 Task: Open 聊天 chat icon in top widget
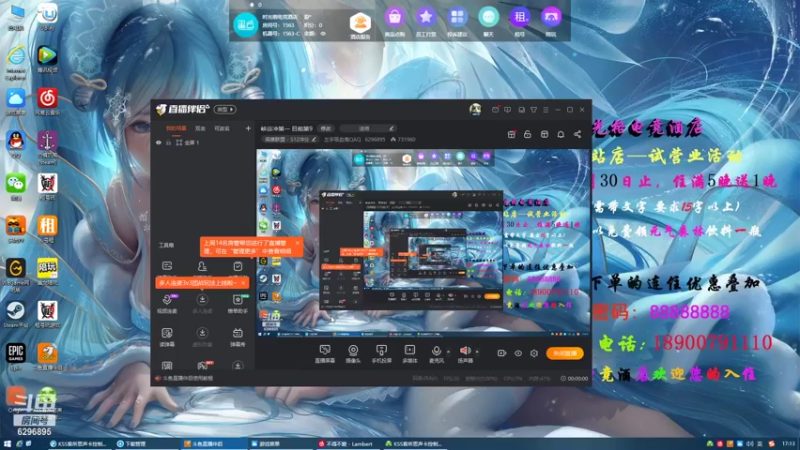(x=488, y=22)
